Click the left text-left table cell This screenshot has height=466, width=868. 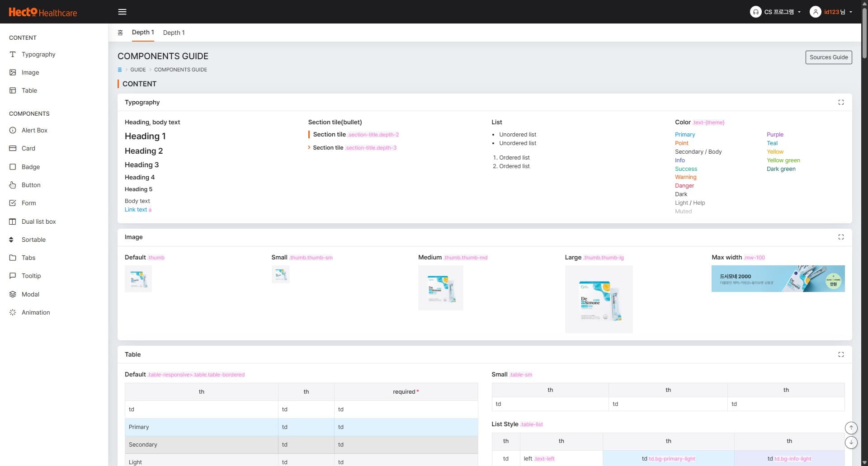(x=561, y=459)
